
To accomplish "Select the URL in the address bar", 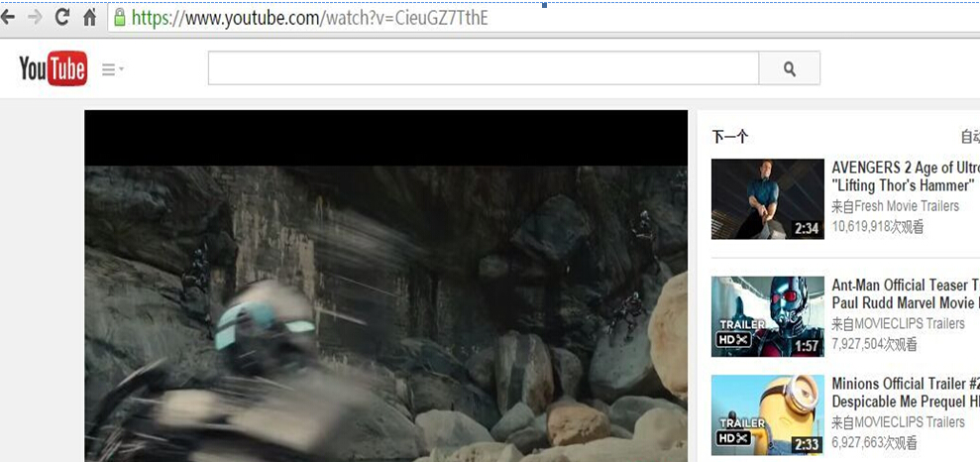I will tap(309, 18).
